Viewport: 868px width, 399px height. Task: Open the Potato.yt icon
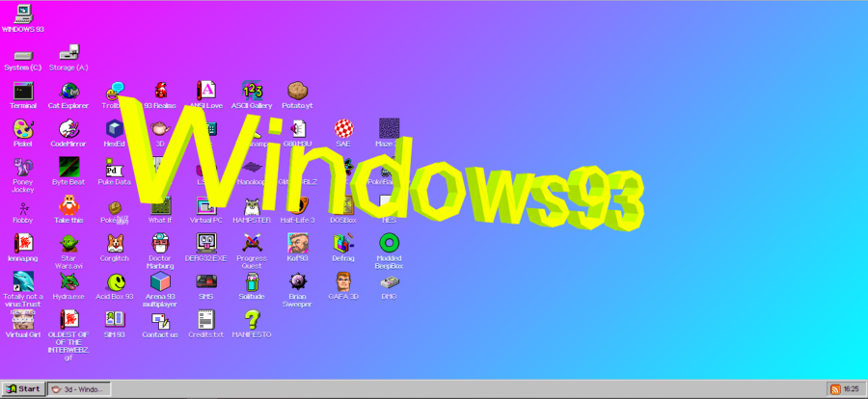click(x=297, y=91)
